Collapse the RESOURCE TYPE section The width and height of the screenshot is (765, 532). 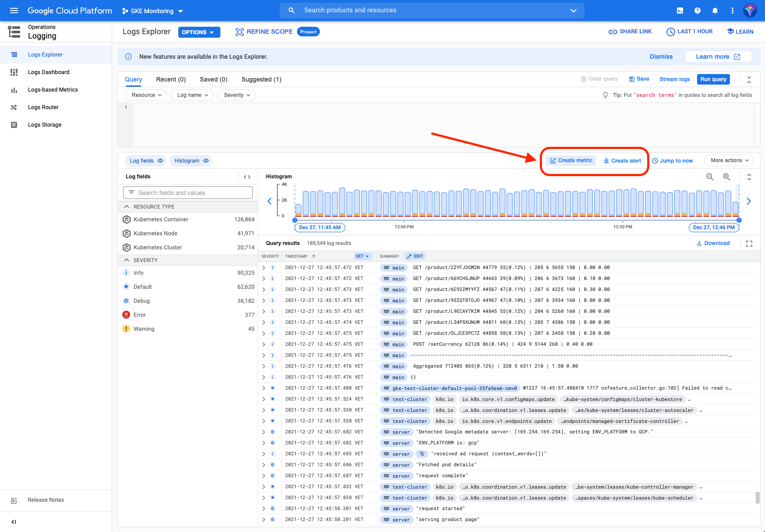[127, 206]
